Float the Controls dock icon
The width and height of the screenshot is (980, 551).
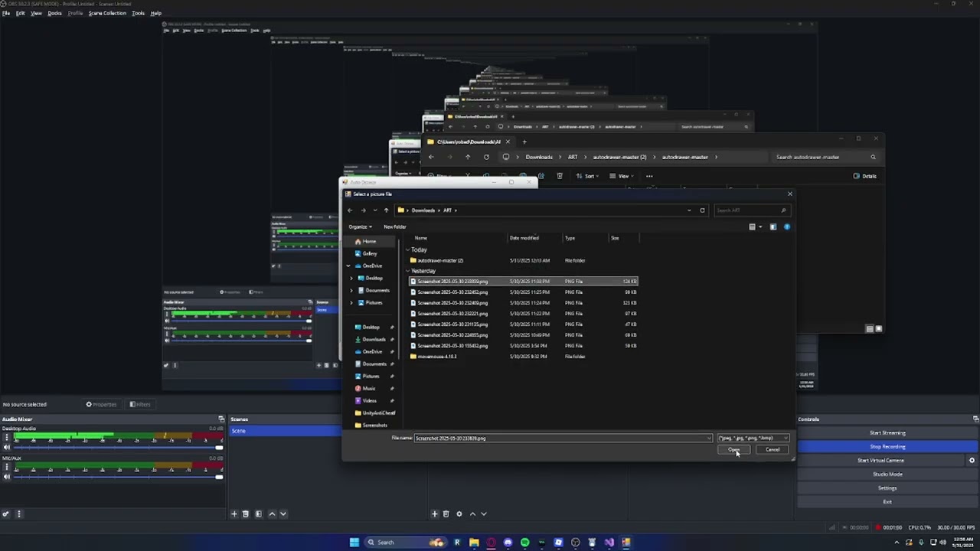click(x=975, y=419)
